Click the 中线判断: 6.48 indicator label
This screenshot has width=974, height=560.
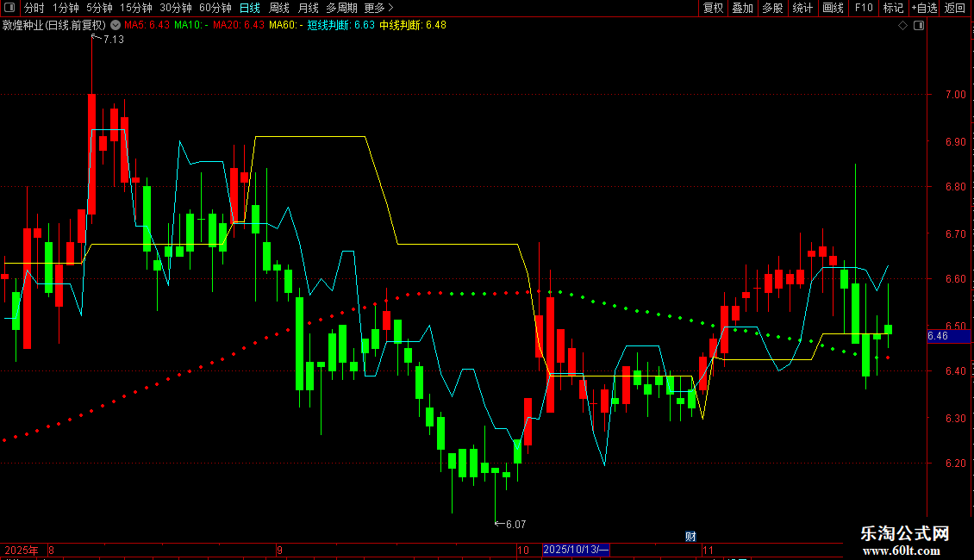(413, 26)
